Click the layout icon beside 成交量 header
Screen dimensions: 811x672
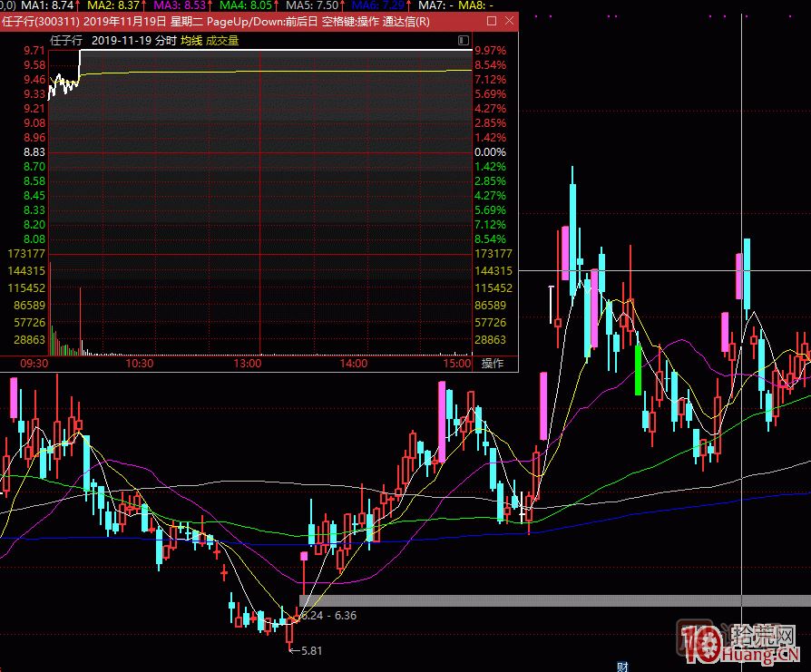tap(464, 41)
